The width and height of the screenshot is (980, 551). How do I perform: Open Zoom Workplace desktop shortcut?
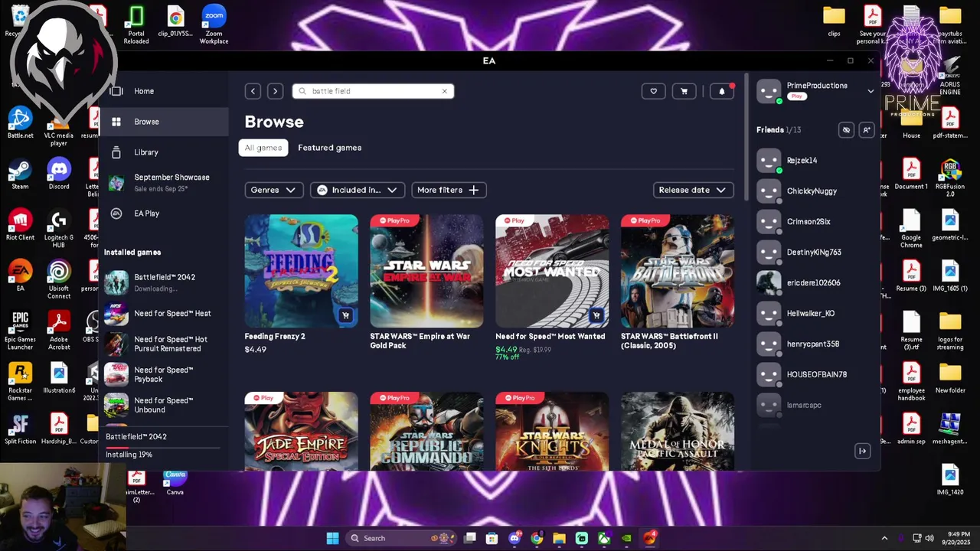pyautogui.click(x=214, y=24)
